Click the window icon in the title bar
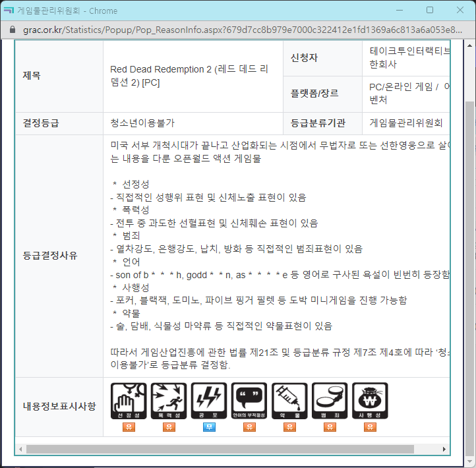This screenshot has height=468, width=476. (9, 11)
